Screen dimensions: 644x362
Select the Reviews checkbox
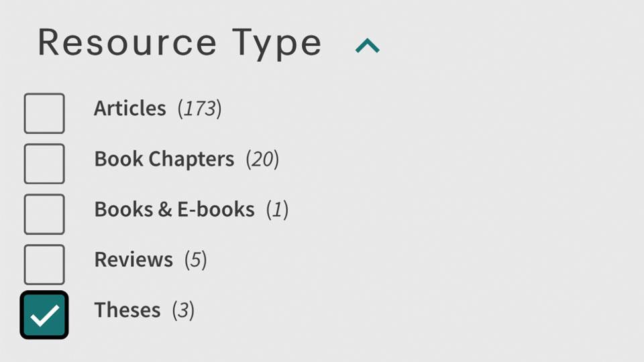click(x=44, y=264)
